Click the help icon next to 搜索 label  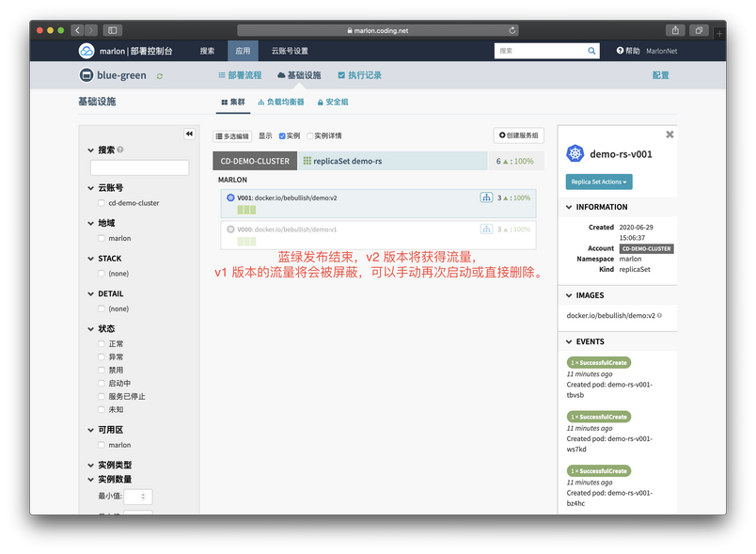pyautogui.click(x=120, y=150)
